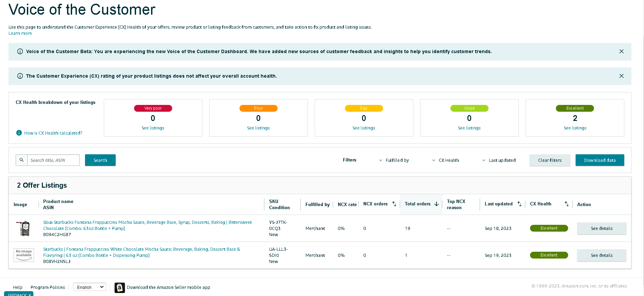This screenshot has width=644, height=296.
Task: Sort listings by CX Health arrows
Action: pos(567,204)
